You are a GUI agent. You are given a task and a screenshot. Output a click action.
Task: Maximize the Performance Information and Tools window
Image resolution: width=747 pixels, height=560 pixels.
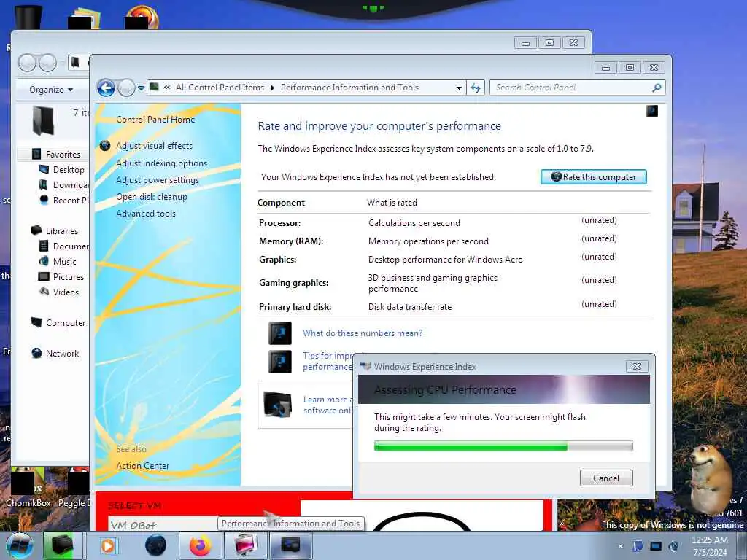point(630,68)
